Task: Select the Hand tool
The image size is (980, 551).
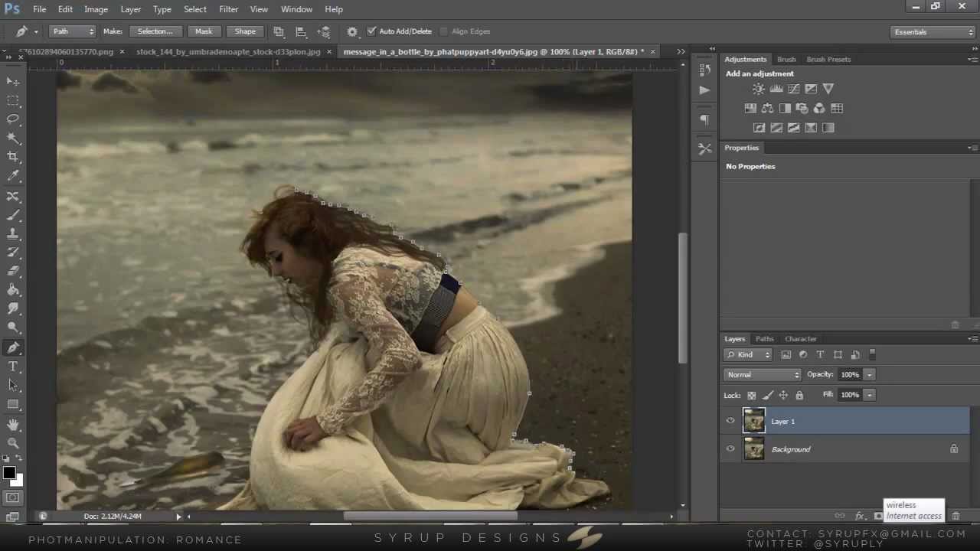Action: 13,424
